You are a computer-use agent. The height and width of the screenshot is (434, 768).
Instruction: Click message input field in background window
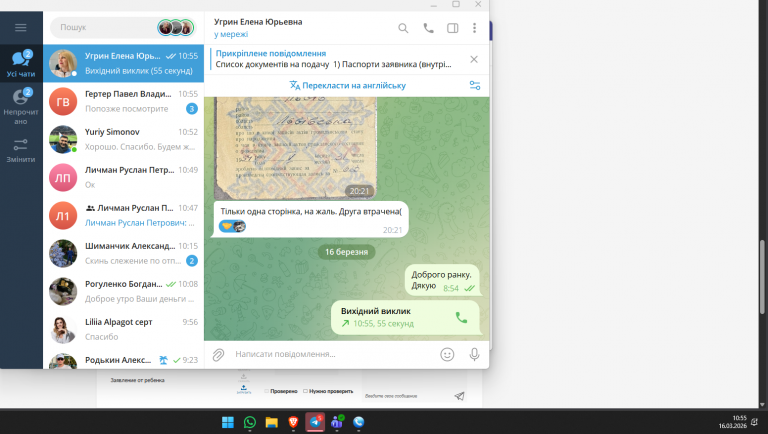(407, 396)
